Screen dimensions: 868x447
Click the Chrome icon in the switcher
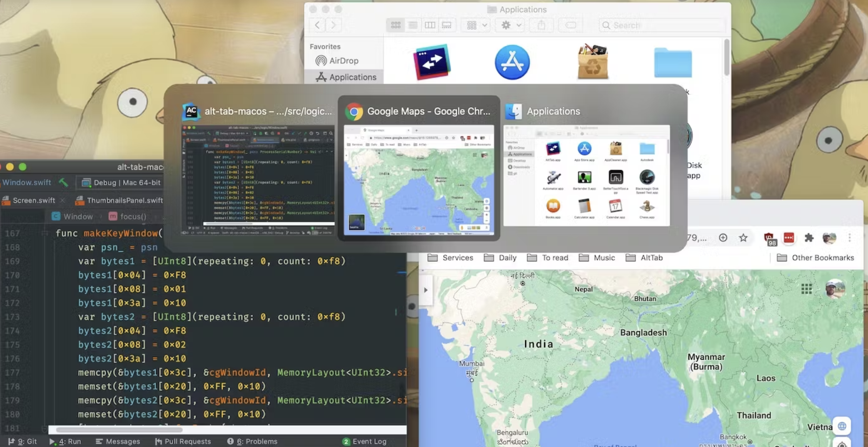pos(354,112)
